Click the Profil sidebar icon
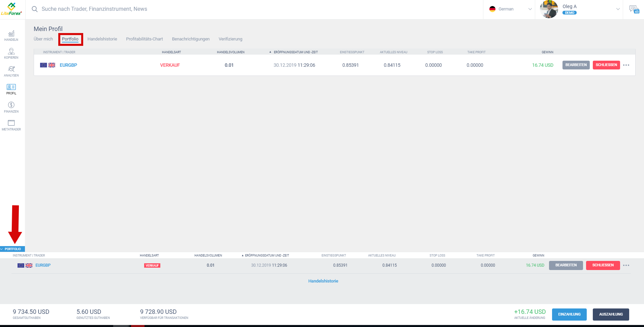The width and height of the screenshot is (644, 327). (x=11, y=89)
